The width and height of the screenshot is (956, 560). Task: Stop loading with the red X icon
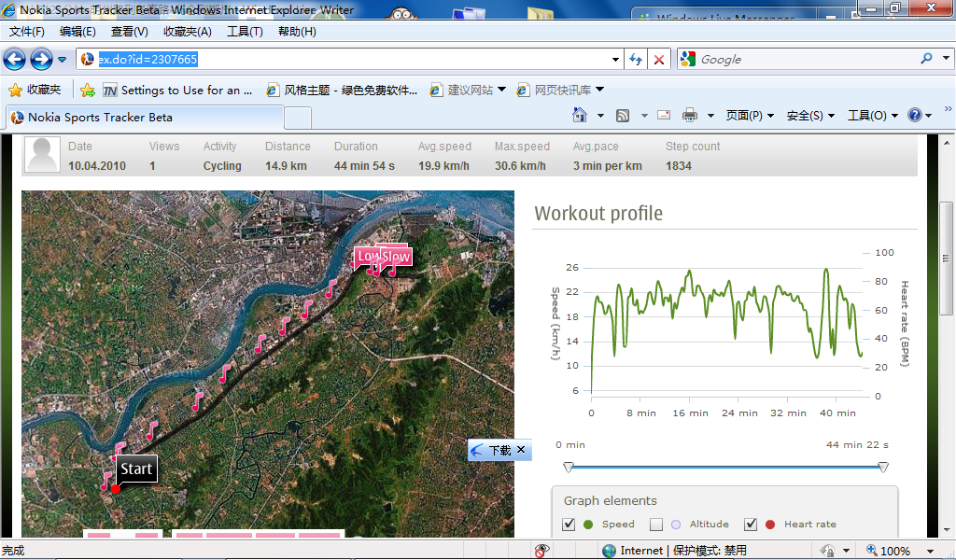(659, 59)
